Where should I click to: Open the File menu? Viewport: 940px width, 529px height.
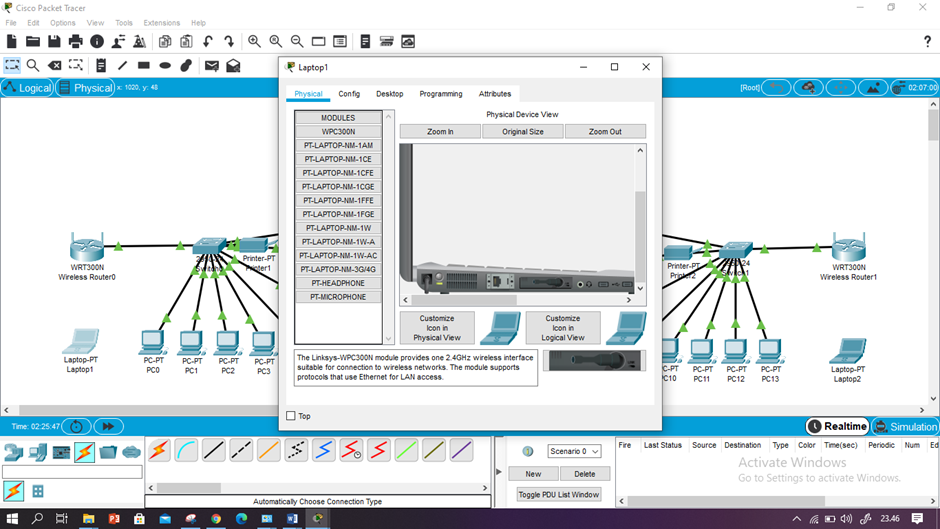point(11,23)
